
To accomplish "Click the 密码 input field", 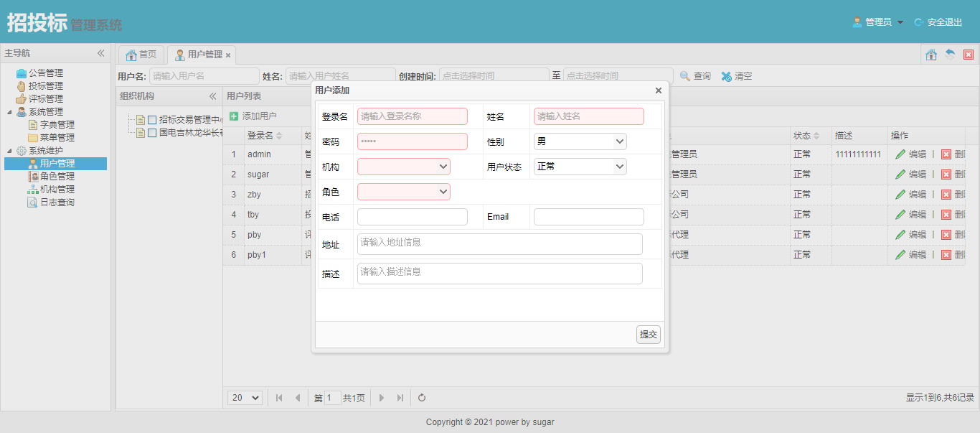I will point(413,141).
